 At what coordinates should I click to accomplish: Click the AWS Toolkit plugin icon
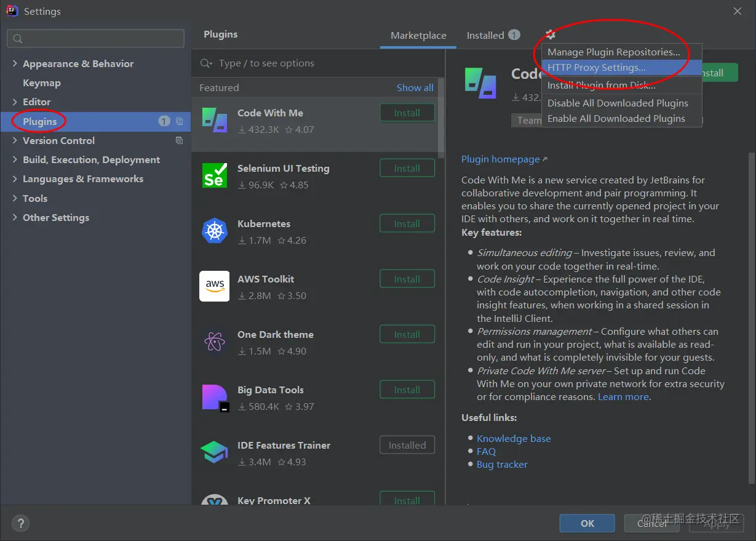(215, 286)
